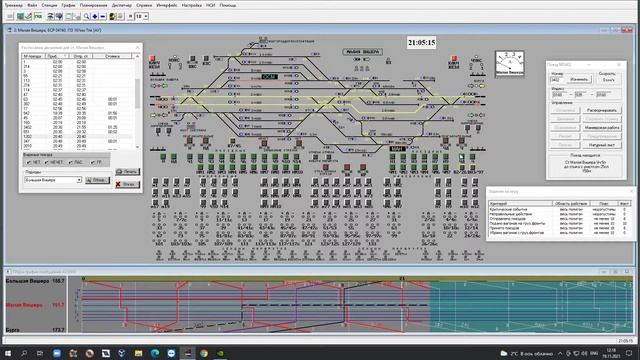This screenshot has width=640, height=360.
Task: Click the timetable list vertical scrollbar
Action: pyautogui.click(x=137, y=102)
